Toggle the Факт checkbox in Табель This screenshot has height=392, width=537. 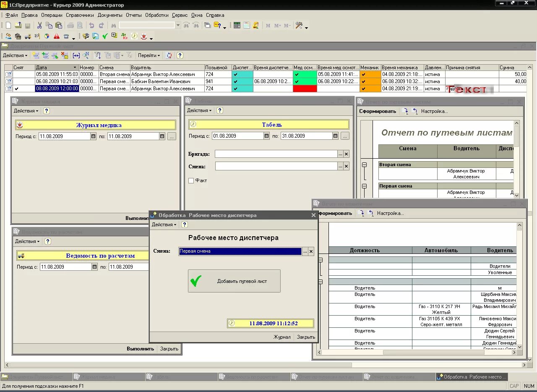point(191,180)
